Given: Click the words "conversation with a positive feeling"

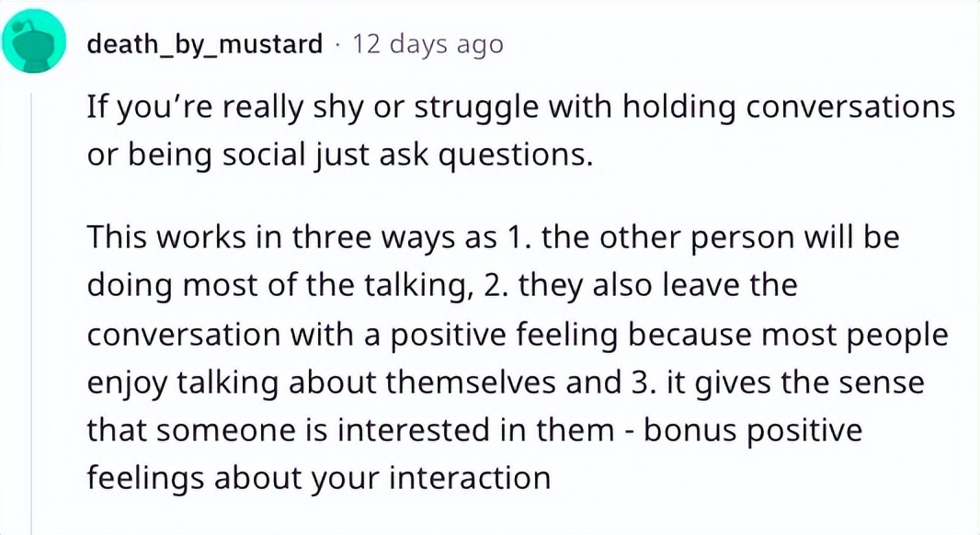Looking at the screenshot, I should pyautogui.click(x=351, y=335).
